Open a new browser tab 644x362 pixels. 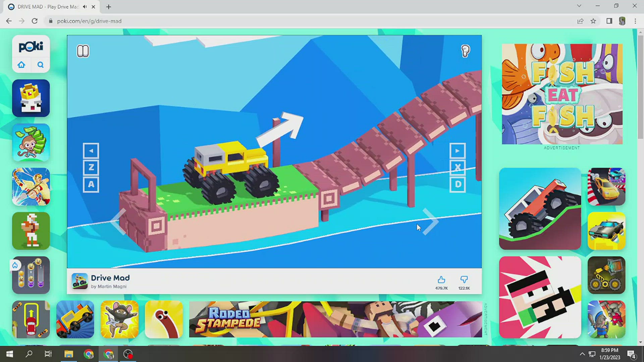pyautogui.click(x=108, y=7)
